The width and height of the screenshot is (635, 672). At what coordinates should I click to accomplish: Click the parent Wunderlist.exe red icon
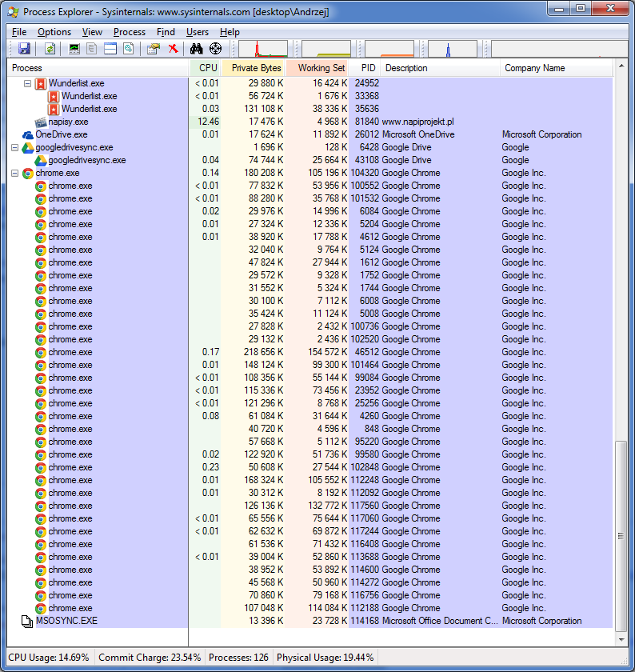pyautogui.click(x=41, y=83)
